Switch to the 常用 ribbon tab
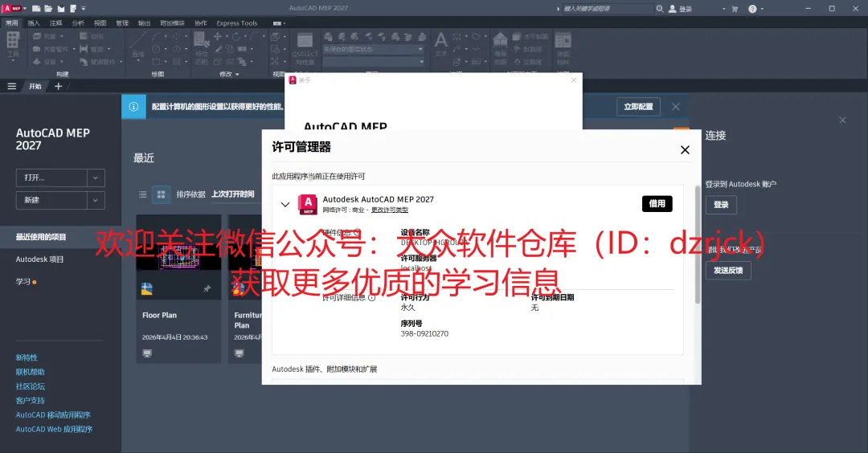Image resolution: width=868 pixels, height=453 pixels. pyautogui.click(x=11, y=23)
